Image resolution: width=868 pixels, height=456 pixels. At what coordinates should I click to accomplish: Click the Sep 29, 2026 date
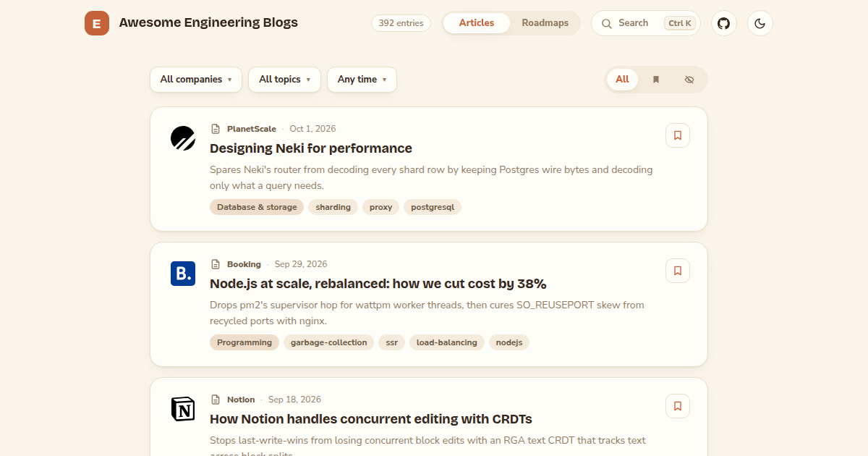click(301, 264)
